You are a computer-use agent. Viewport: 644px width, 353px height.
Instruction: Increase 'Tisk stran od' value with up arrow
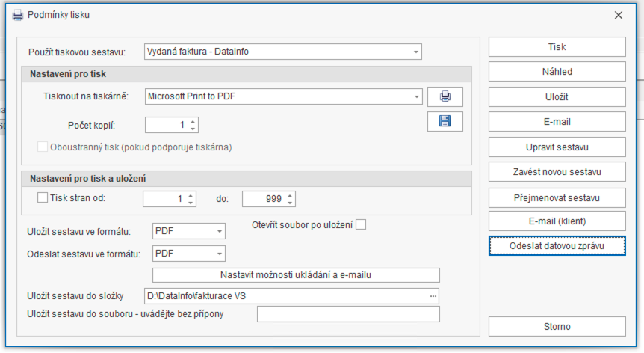point(191,196)
